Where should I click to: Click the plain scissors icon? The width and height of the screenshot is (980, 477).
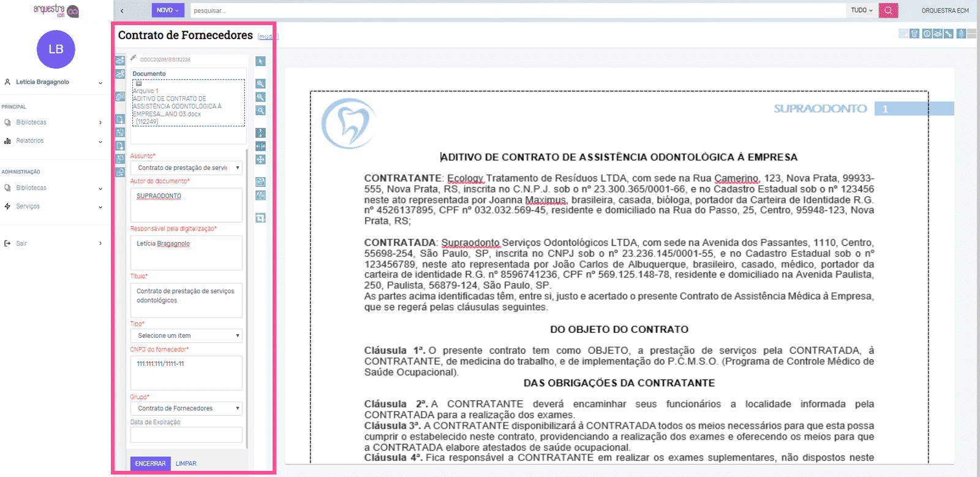pyautogui.click(x=120, y=74)
